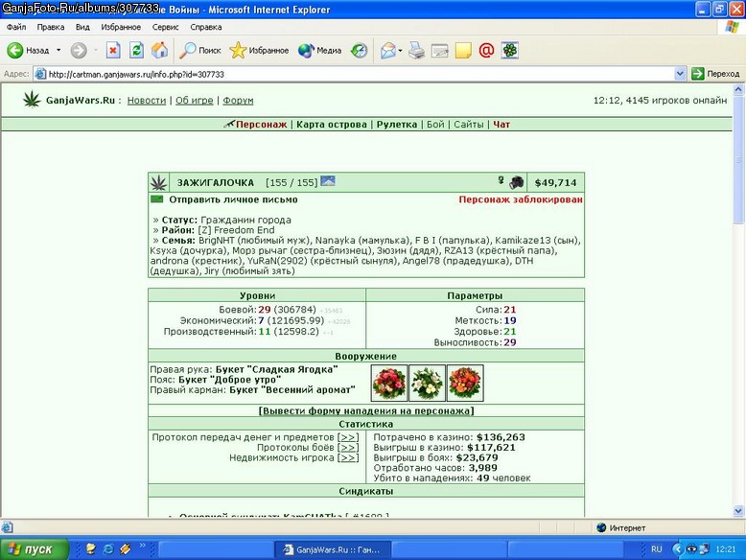The width and height of the screenshot is (746, 560).
Task: Click Букет Сладкая Ягодка bouquet image
Action: click(x=389, y=383)
